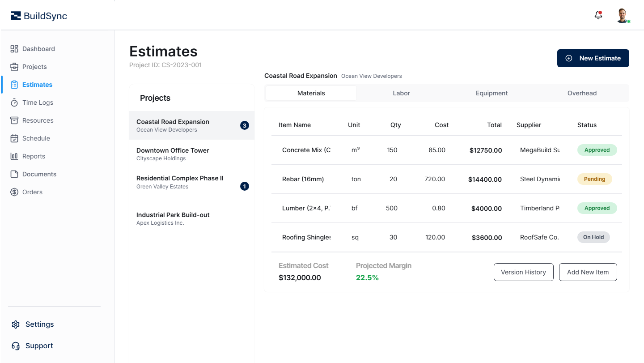Click the BuildSync logo
This screenshot has height=363, width=644.
[38, 15]
